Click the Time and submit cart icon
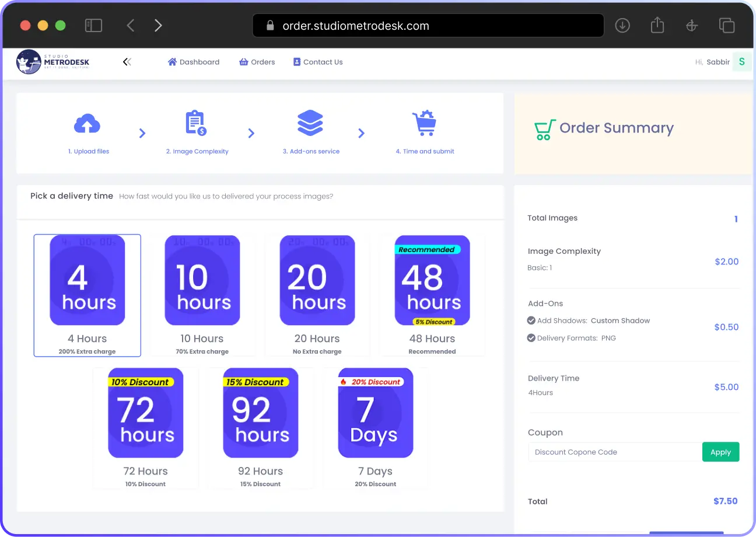The image size is (756, 537). coord(424,123)
